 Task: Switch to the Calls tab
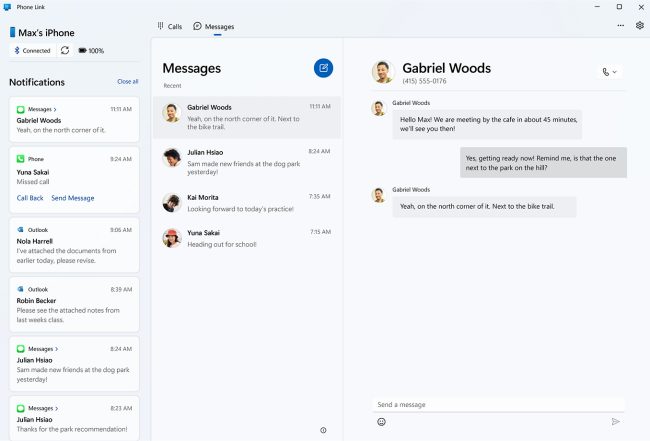click(x=169, y=26)
